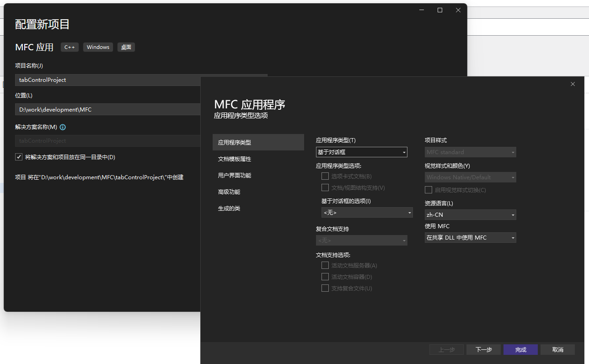
Task: Maximize the 配置新项目 window
Action: point(439,10)
